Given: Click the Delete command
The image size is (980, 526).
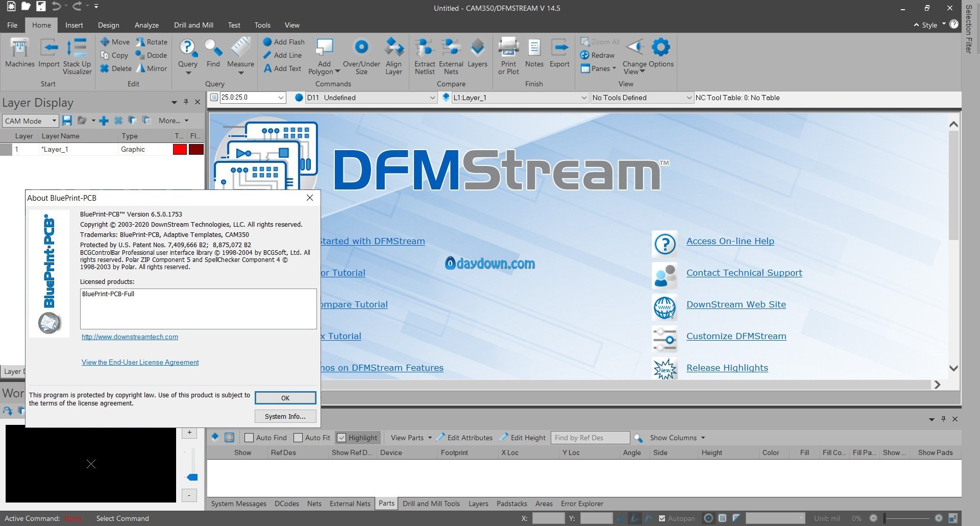Looking at the screenshot, I should tap(116, 68).
